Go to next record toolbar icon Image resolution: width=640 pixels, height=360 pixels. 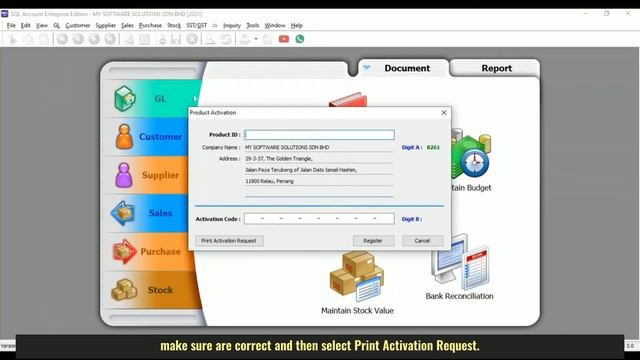(94, 39)
